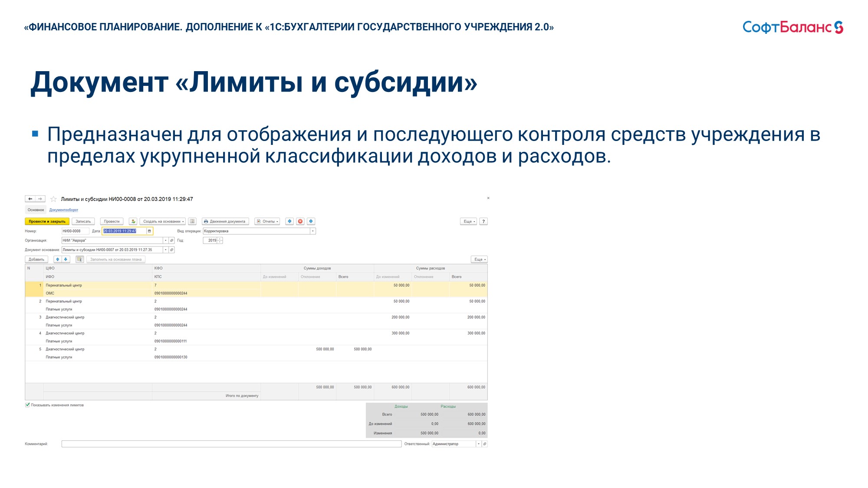Click КПС value 09010000000000111
The height and width of the screenshot is (488, 868).
[171, 341]
